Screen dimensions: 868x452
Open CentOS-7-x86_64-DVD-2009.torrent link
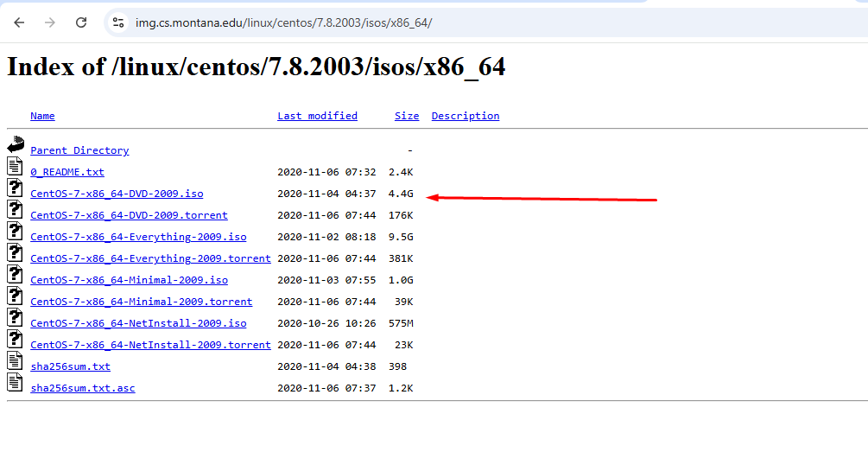(129, 215)
